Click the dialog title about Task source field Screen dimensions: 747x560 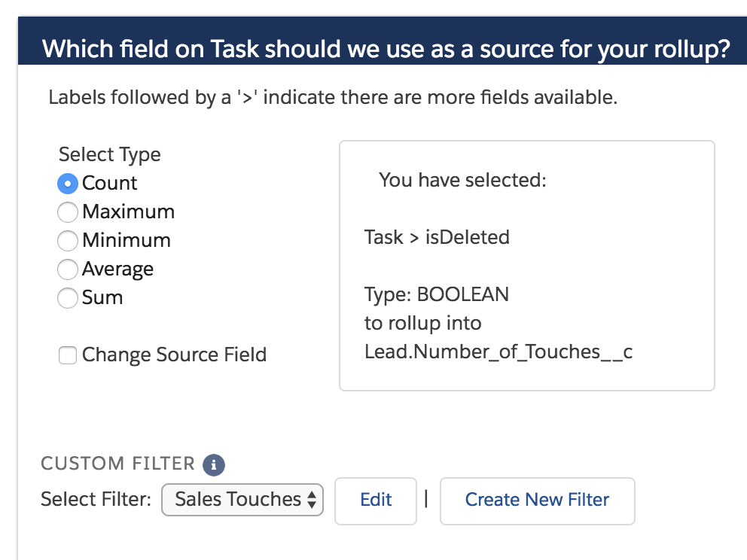coord(373,48)
